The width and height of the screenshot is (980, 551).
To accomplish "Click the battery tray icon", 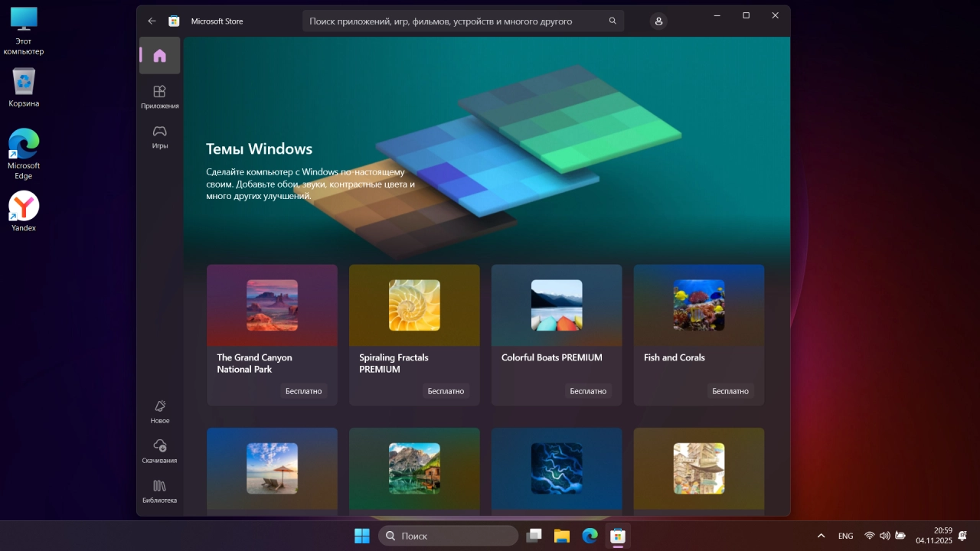I will pyautogui.click(x=900, y=536).
